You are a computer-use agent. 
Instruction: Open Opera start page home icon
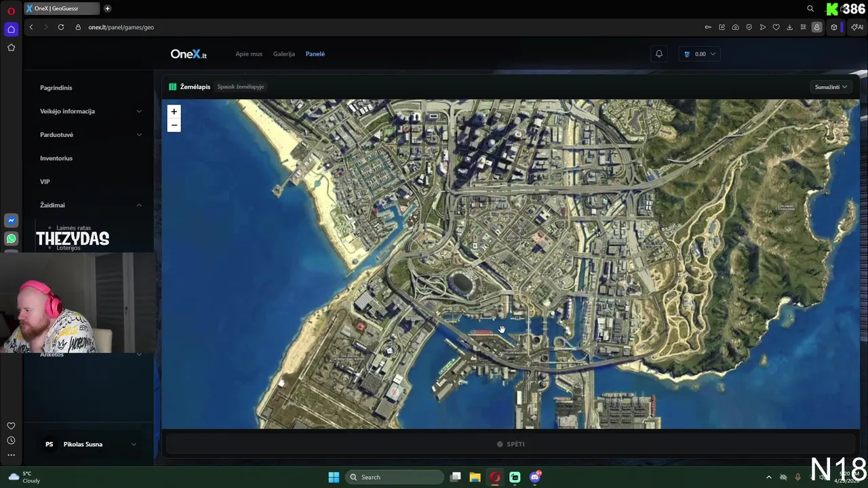click(11, 29)
